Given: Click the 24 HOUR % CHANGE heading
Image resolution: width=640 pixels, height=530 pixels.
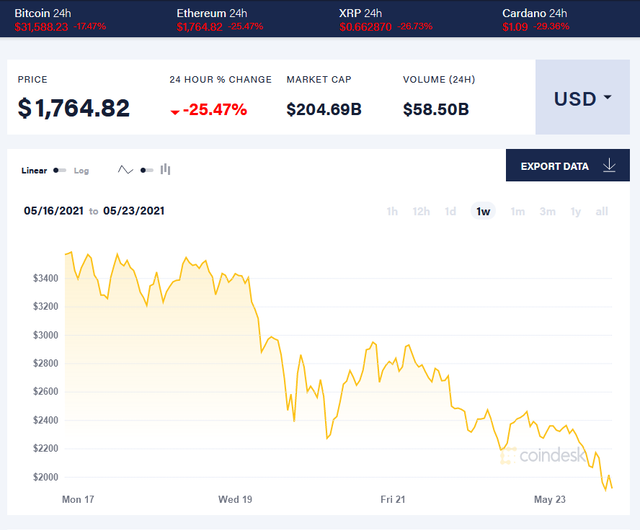Looking at the screenshot, I should 220,80.
